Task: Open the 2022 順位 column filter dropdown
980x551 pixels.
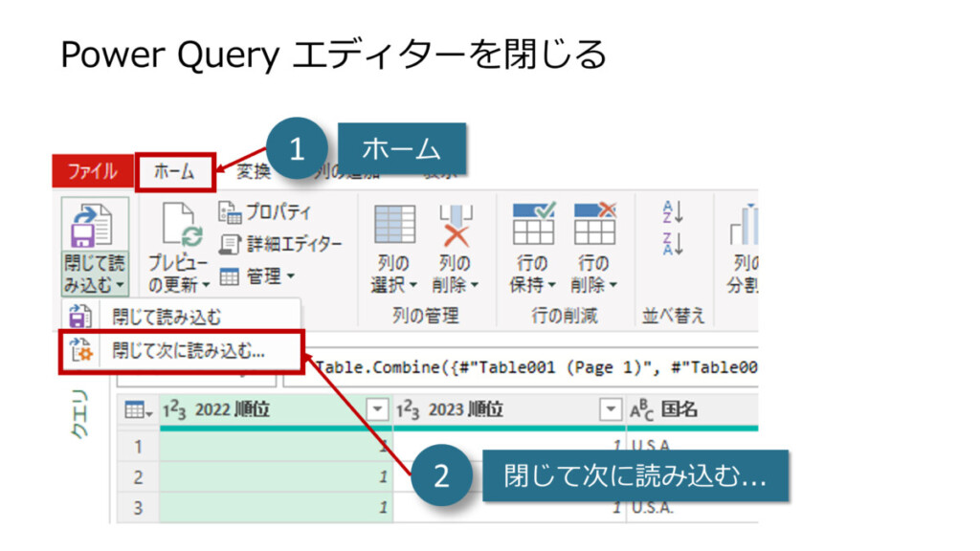Action: point(379,410)
